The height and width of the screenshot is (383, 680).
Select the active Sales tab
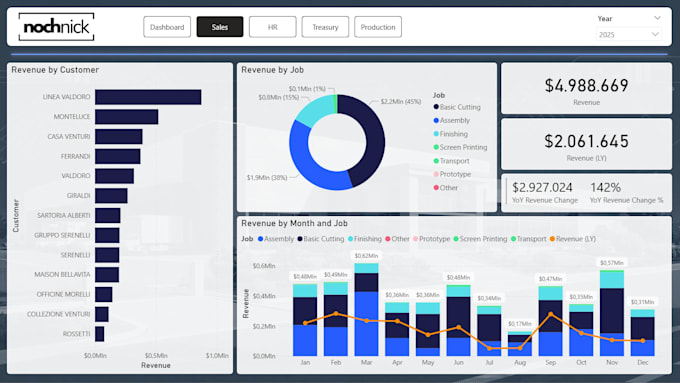(220, 27)
